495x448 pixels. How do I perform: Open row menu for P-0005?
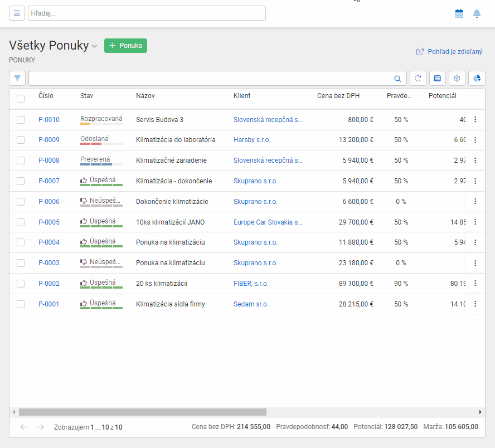pyautogui.click(x=475, y=222)
